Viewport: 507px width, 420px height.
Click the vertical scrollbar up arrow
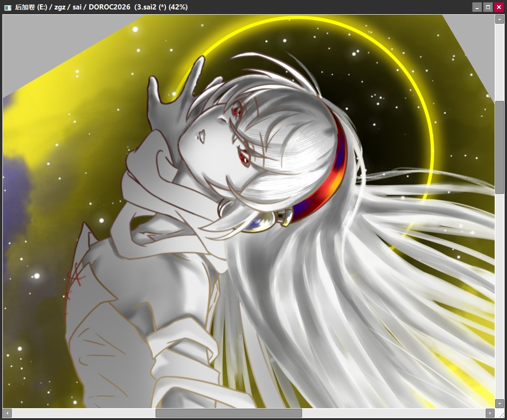pos(499,19)
